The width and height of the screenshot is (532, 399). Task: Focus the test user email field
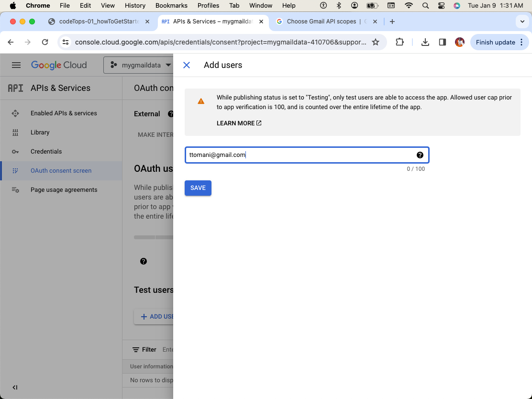tap(307, 155)
